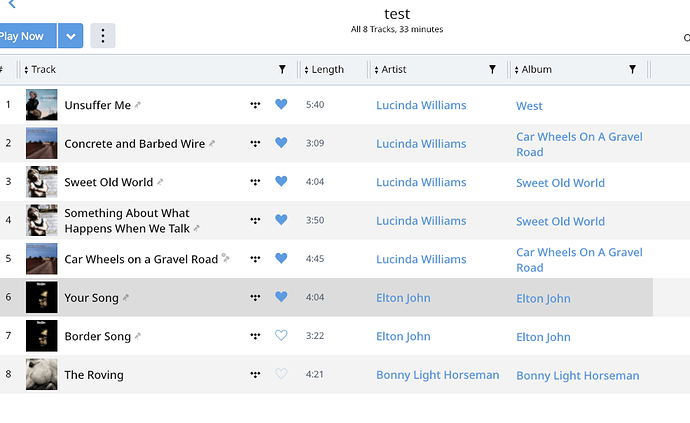Toggle heart on Sweet Old World track

(x=281, y=181)
